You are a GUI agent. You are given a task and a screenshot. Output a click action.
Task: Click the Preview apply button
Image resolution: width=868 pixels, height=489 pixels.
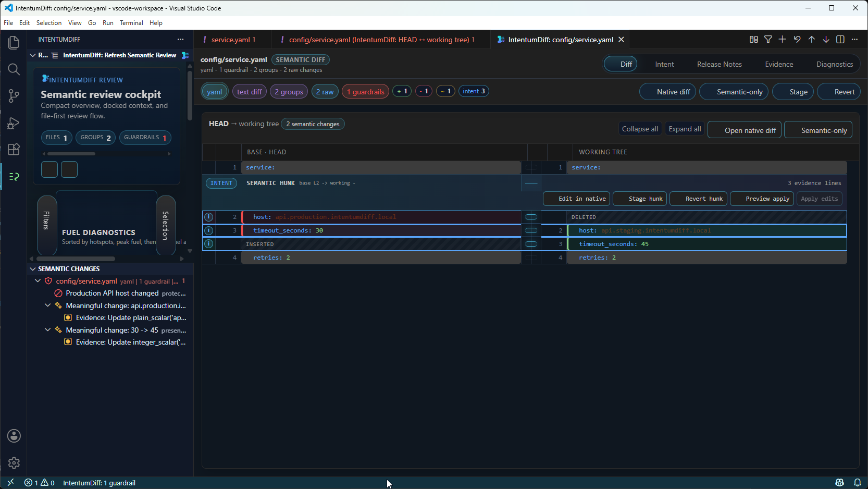click(762, 199)
